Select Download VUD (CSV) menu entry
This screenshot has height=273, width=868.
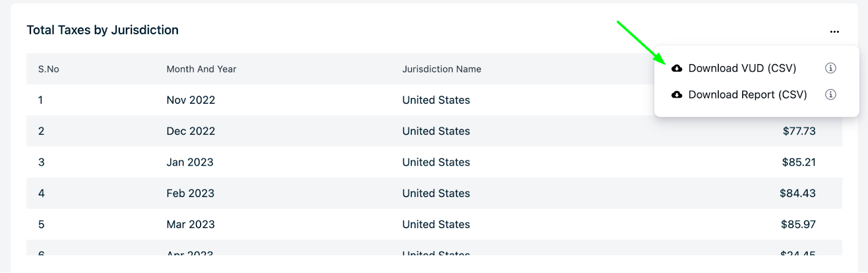coord(742,68)
